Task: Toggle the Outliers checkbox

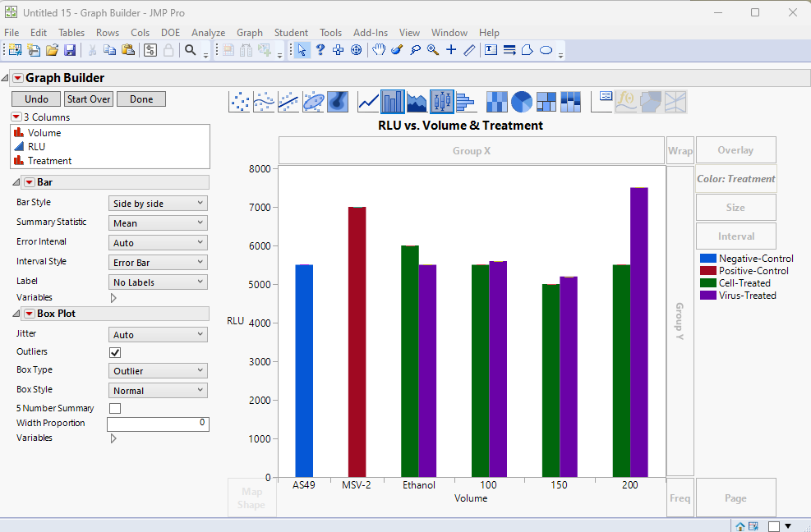Action: (x=115, y=352)
